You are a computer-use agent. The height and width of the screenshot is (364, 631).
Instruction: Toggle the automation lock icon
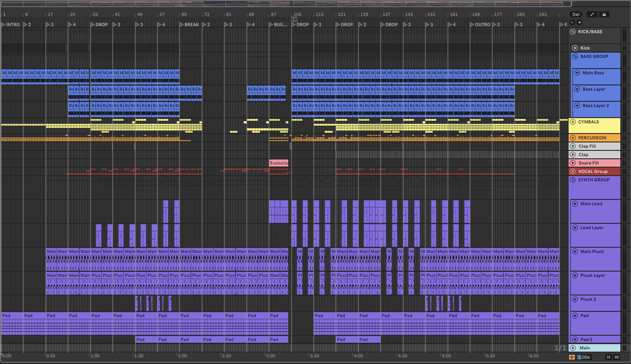pos(604,15)
